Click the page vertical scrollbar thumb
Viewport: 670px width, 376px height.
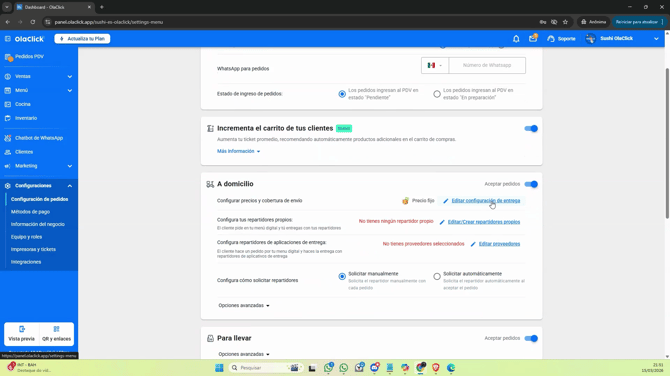coord(667,143)
